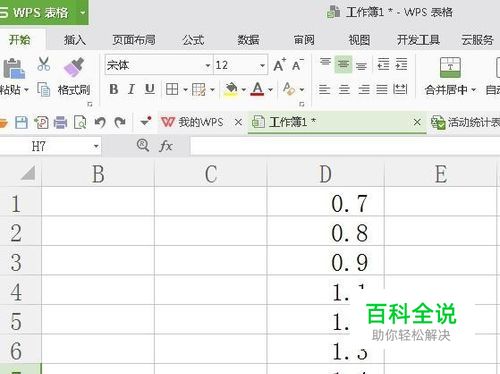Close the 我的WPS tab

238,122
